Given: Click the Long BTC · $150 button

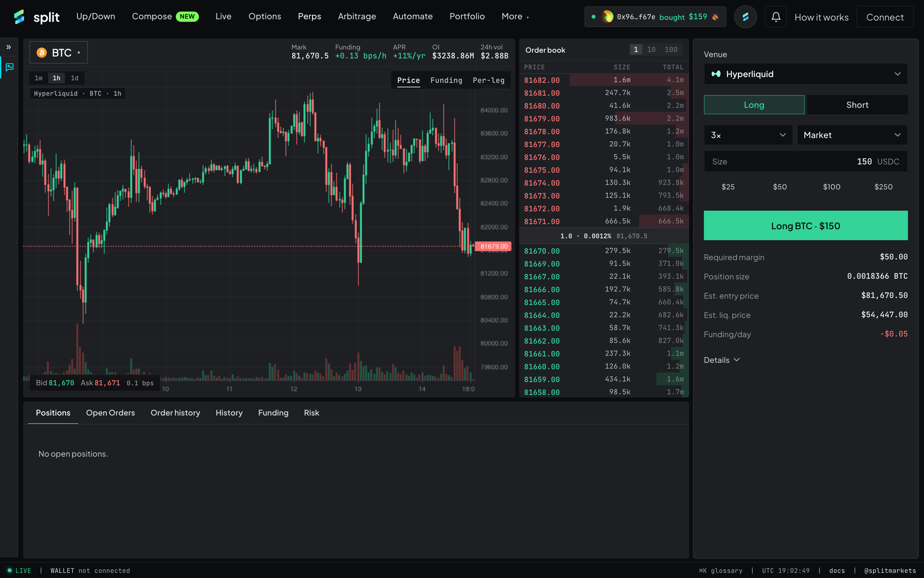Looking at the screenshot, I should coord(806,225).
